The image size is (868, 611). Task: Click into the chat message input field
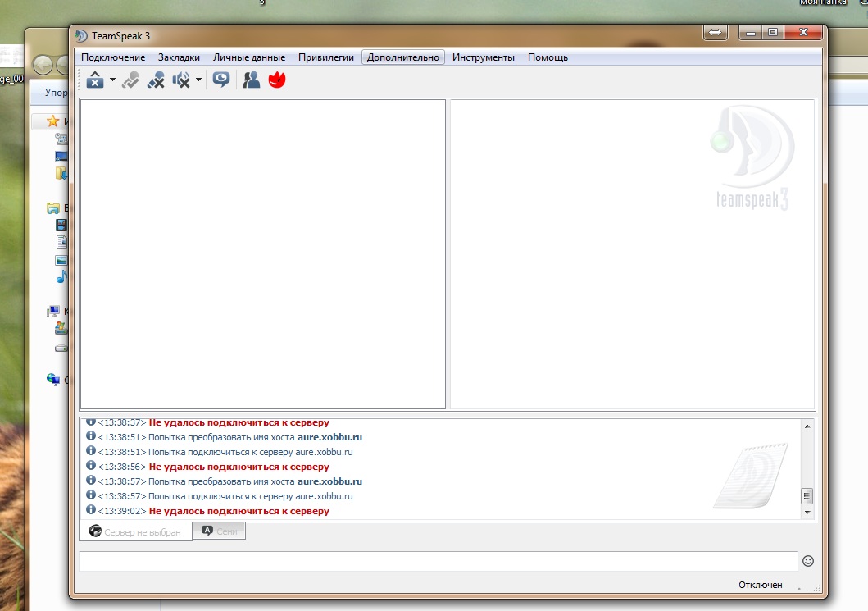click(x=438, y=561)
